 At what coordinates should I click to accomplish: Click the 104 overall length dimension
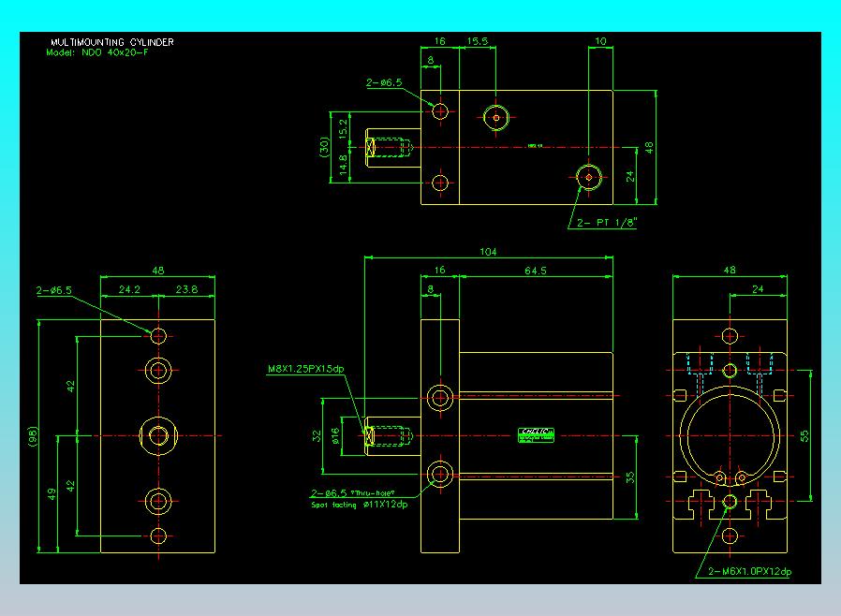[488, 252]
